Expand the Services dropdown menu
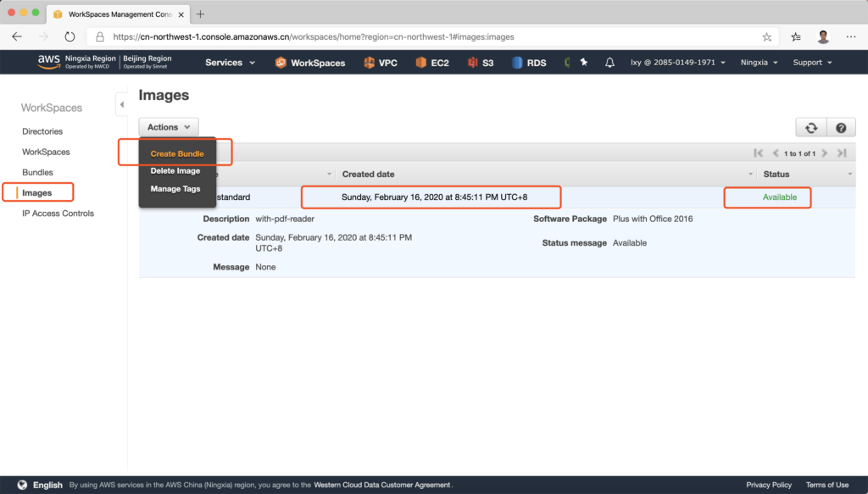 point(230,63)
